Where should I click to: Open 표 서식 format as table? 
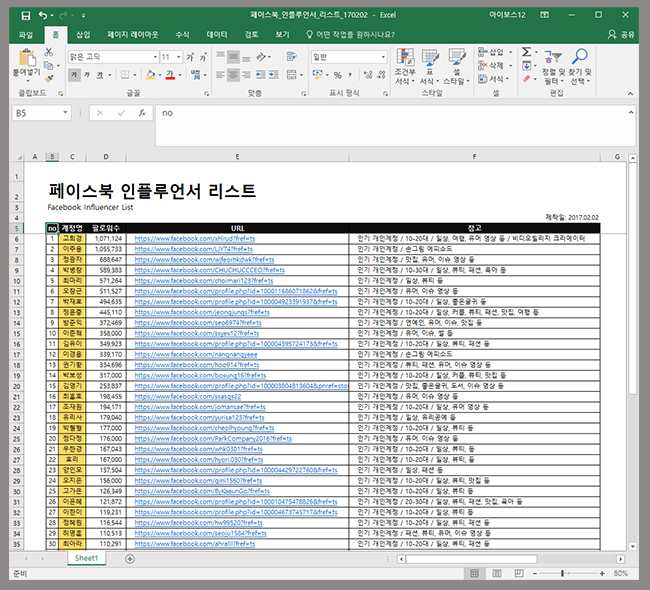tap(429, 66)
